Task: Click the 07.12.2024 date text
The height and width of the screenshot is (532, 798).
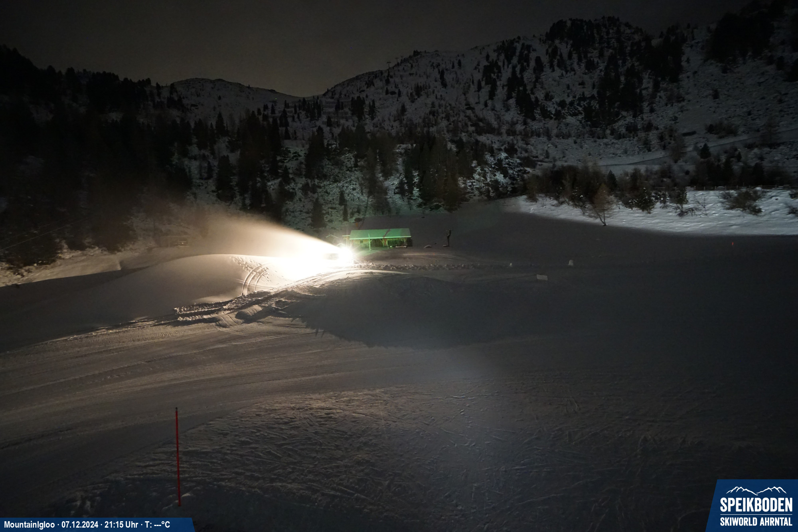Action: pyautogui.click(x=79, y=525)
